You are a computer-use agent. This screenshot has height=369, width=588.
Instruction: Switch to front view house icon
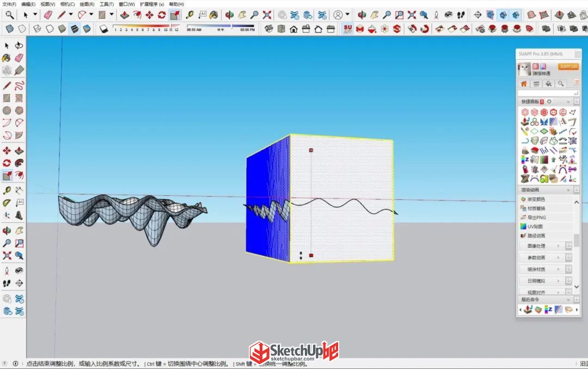pyautogui.click(x=293, y=29)
